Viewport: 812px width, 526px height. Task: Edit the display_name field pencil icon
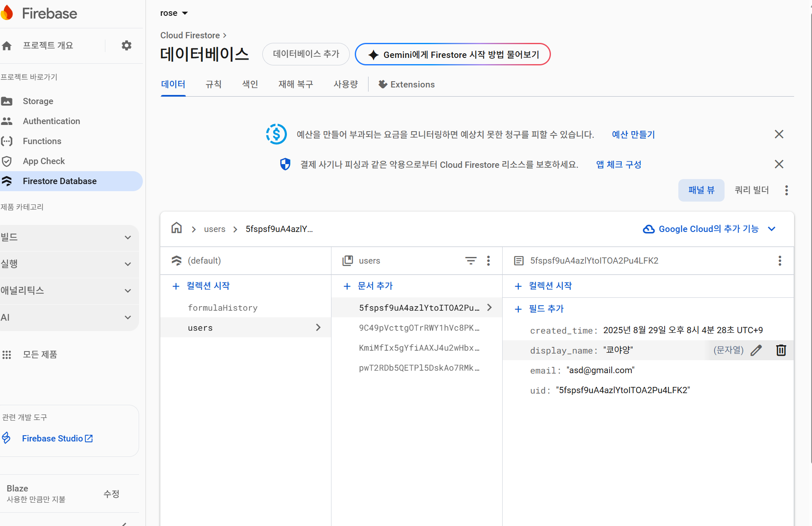tap(756, 350)
